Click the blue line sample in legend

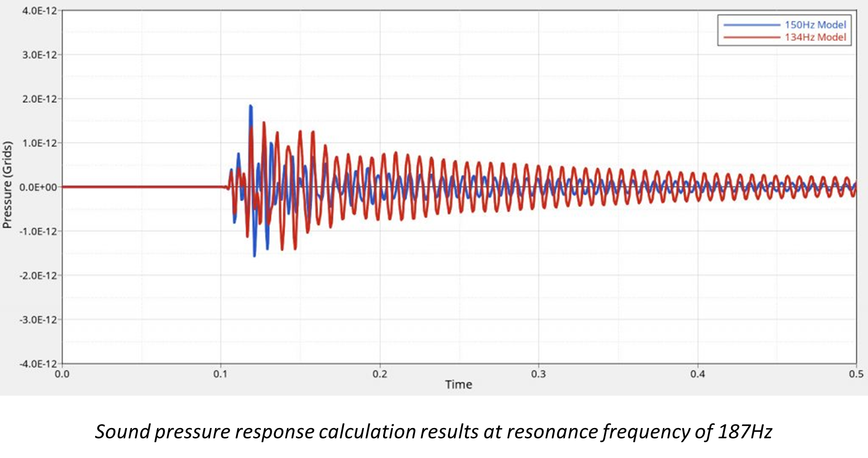click(751, 25)
